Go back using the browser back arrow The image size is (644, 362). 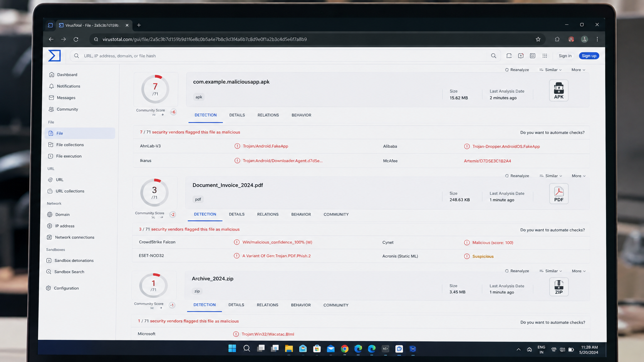click(x=51, y=39)
